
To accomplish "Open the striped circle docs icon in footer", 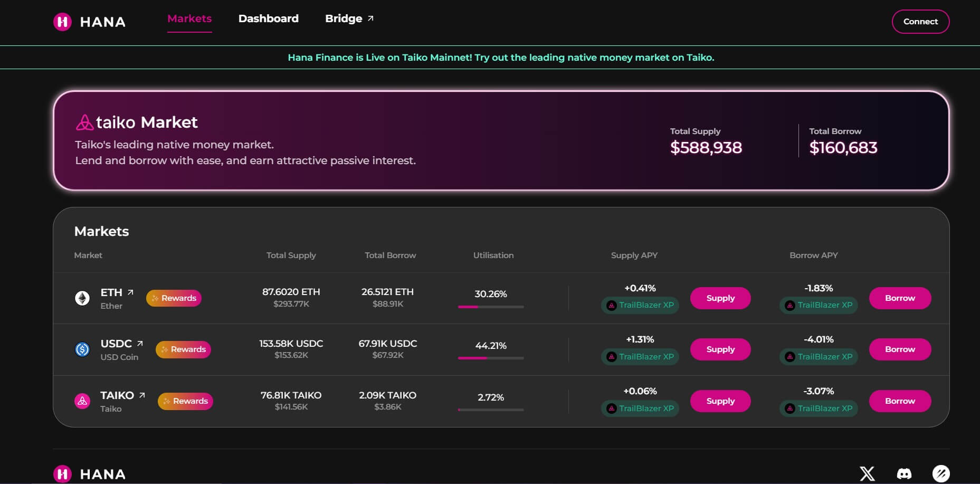I will [941, 473].
